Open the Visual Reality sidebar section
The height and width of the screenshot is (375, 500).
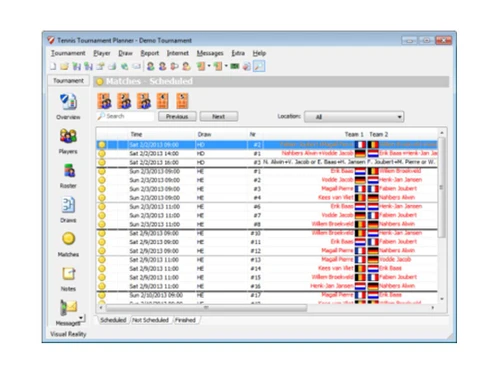[x=68, y=334]
